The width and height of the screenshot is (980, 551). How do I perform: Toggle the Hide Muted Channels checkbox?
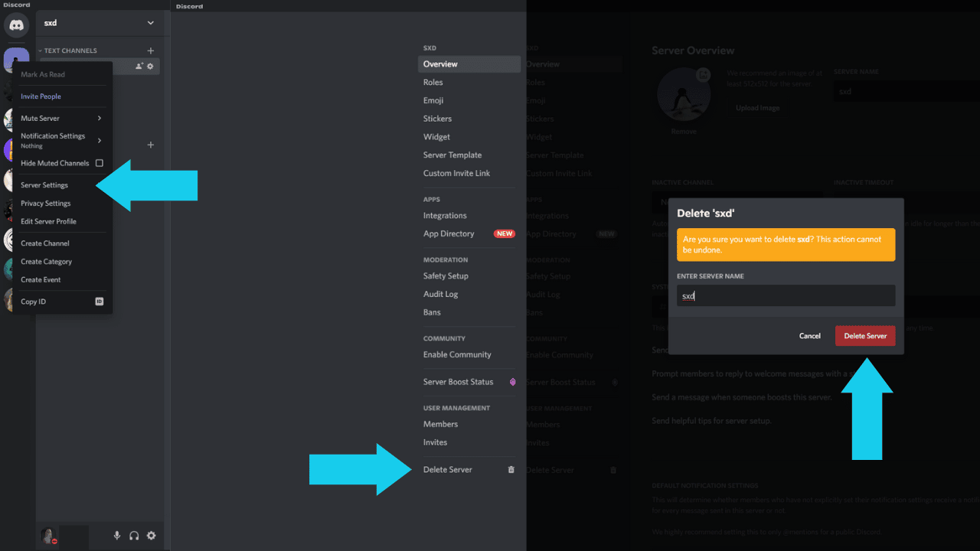tap(99, 163)
